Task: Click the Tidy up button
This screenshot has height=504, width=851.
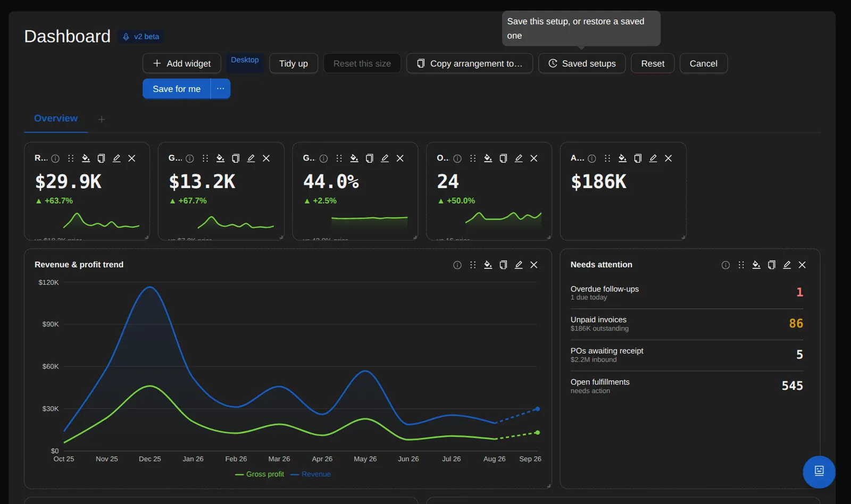Action: pyautogui.click(x=294, y=63)
